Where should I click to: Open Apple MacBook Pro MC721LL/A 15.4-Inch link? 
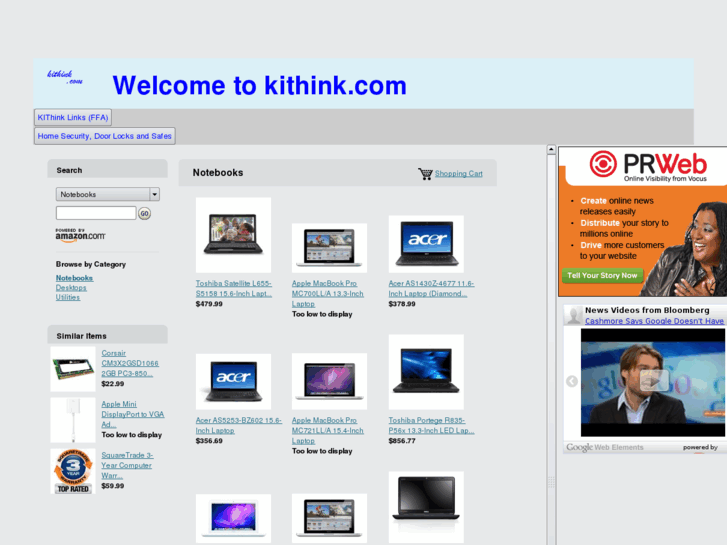pos(328,430)
